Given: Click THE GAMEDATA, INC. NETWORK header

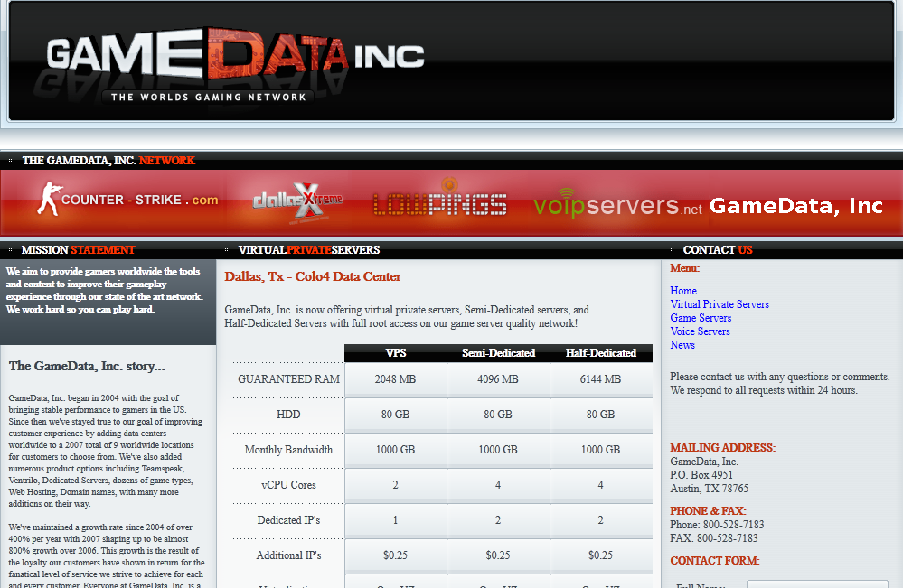Looking at the screenshot, I should pyautogui.click(x=108, y=161).
